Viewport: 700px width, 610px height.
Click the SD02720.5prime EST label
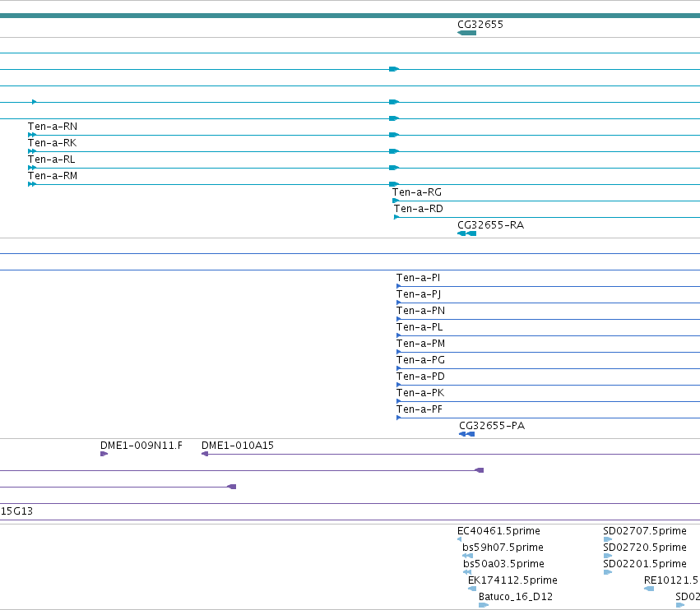[x=645, y=548]
